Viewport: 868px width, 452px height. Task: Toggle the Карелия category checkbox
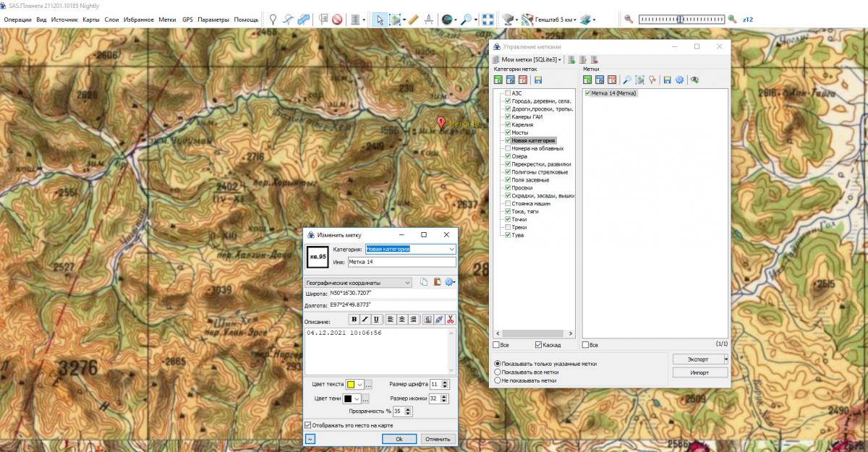pyautogui.click(x=508, y=124)
